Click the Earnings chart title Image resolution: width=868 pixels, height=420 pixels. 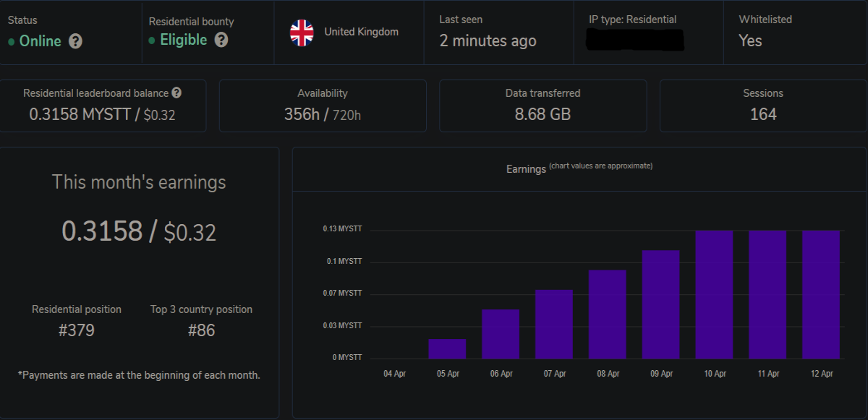click(x=526, y=169)
